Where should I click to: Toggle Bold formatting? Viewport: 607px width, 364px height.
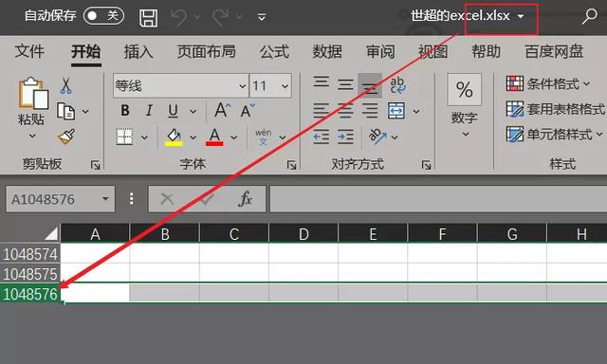[x=124, y=111]
